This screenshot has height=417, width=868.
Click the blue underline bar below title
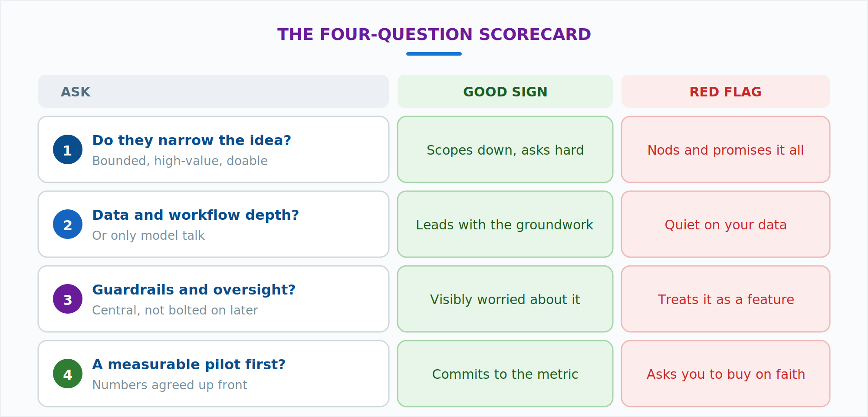point(434,54)
